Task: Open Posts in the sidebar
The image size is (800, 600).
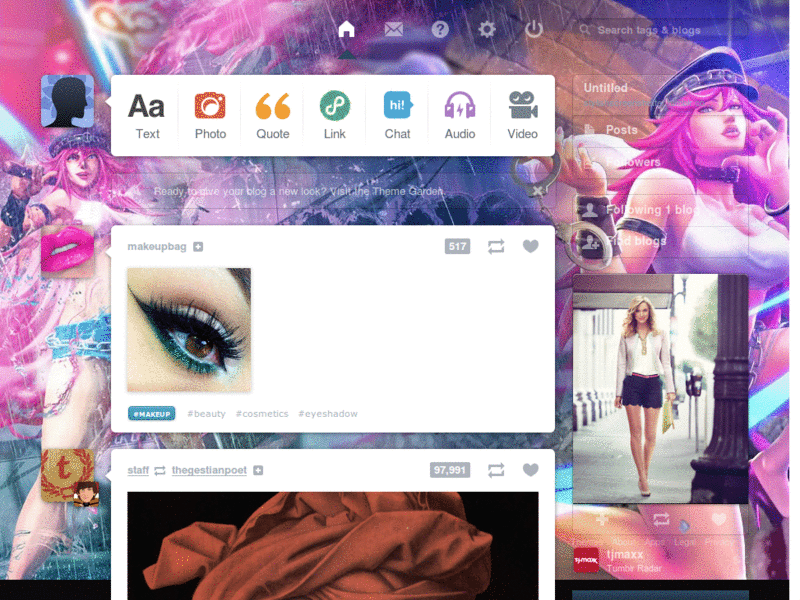Action: (661, 130)
